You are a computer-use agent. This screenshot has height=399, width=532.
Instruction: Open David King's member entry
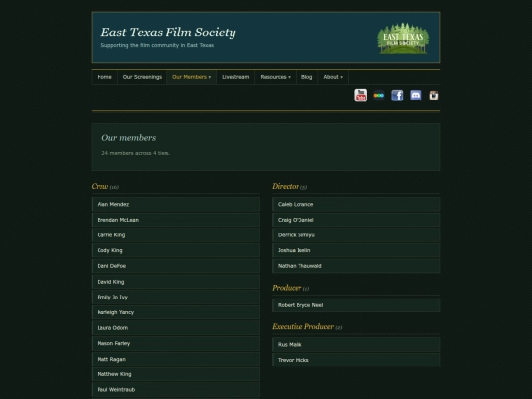click(175, 282)
